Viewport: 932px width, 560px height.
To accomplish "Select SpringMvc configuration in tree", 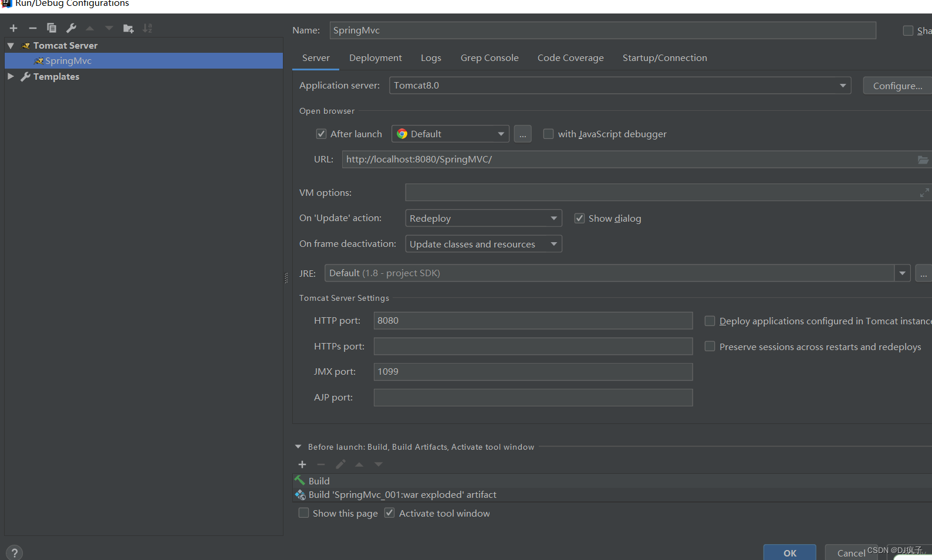I will (x=144, y=61).
